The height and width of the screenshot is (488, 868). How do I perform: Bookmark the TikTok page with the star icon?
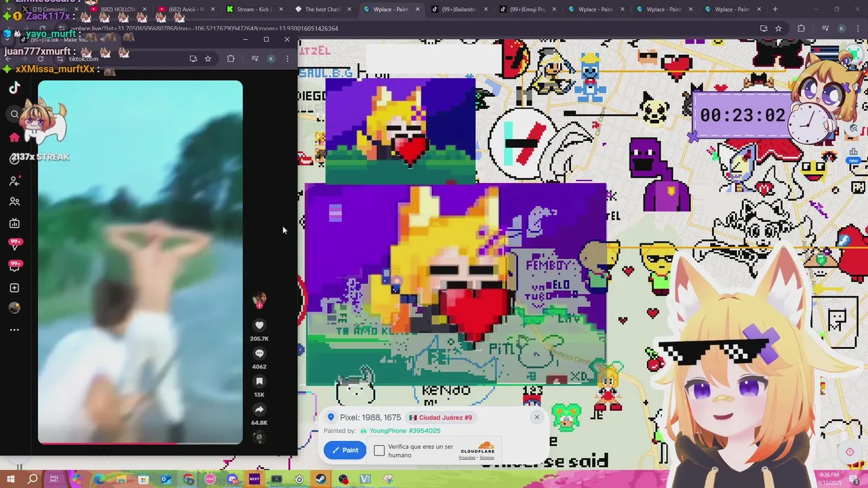click(208, 59)
